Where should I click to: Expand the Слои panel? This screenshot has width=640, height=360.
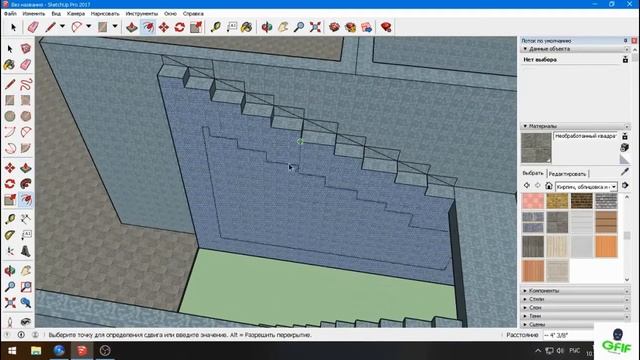click(575, 307)
